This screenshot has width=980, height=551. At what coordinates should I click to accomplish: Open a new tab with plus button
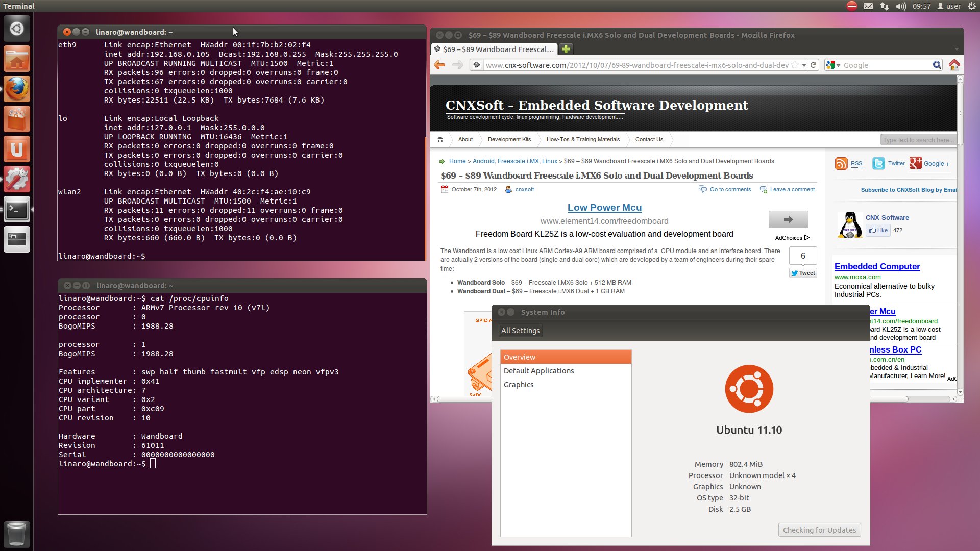coord(566,49)
